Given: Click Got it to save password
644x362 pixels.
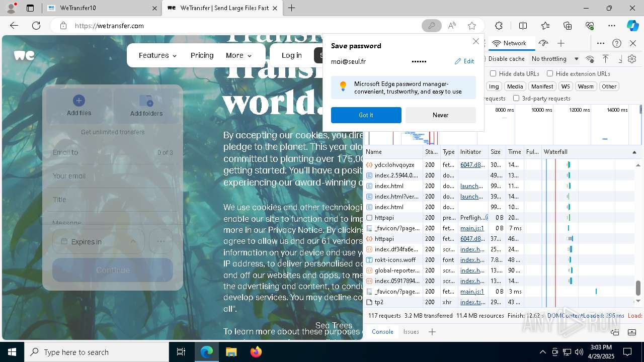Looking at the screenshot, I should point(366,115).
